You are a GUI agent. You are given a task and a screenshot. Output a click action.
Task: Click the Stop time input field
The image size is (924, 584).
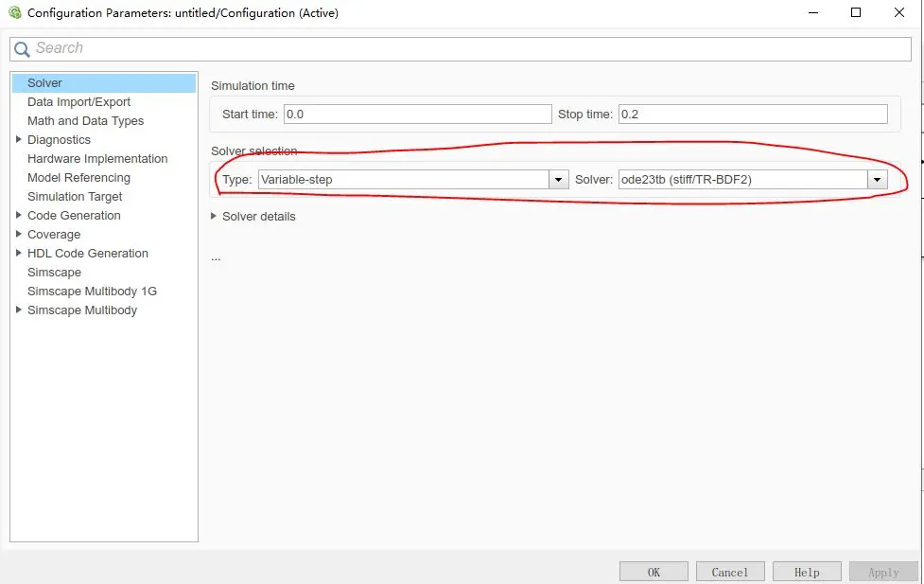tap(753, 114)
